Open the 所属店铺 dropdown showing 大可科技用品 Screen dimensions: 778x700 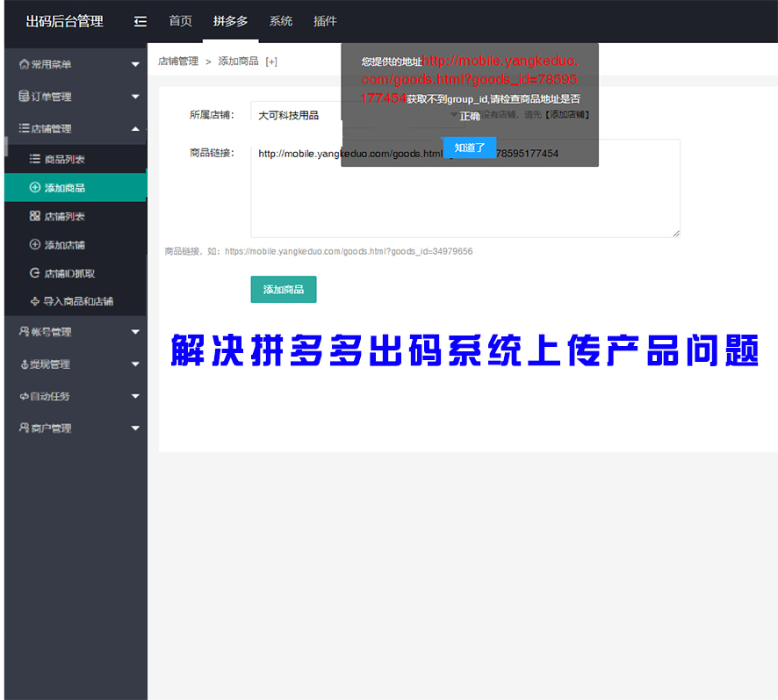point(357,115)
